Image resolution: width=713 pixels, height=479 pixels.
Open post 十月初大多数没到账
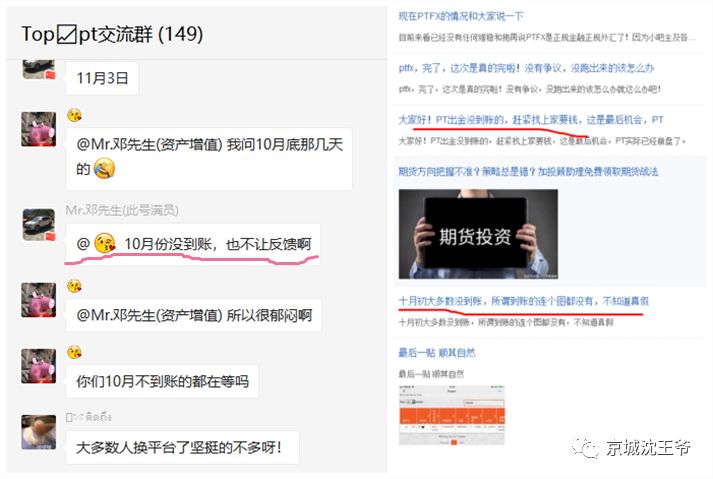point(523,301)
